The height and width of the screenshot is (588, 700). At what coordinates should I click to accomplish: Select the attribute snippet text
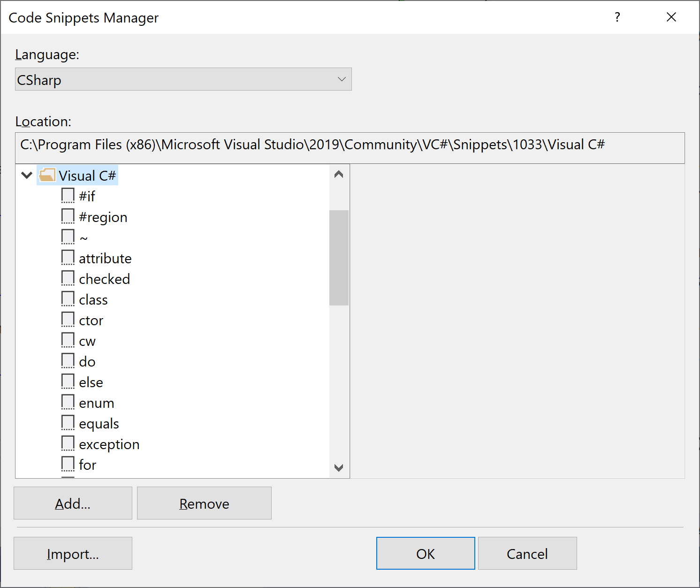[x=105, y=258]
